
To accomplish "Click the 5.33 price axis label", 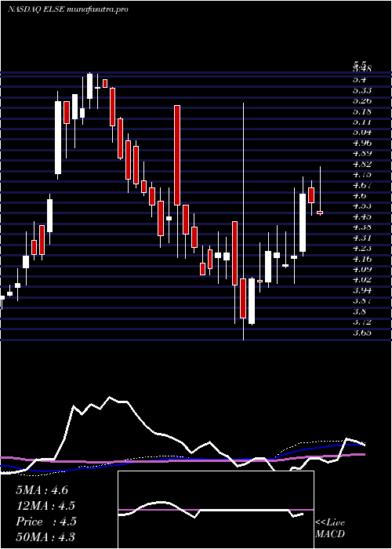I will [x=362, y=90].
